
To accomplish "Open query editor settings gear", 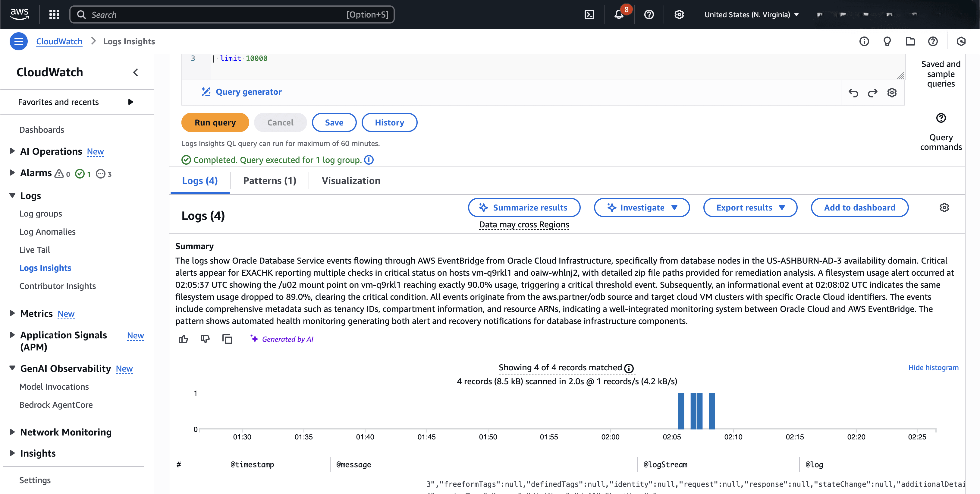I will coord(892,93).
